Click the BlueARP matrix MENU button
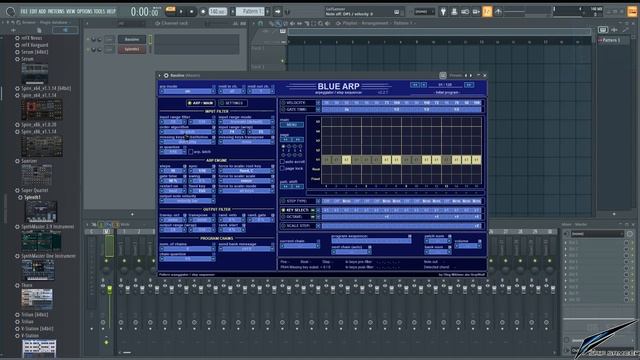The height and width of the screenshot is (360, 640). [292, 124]
